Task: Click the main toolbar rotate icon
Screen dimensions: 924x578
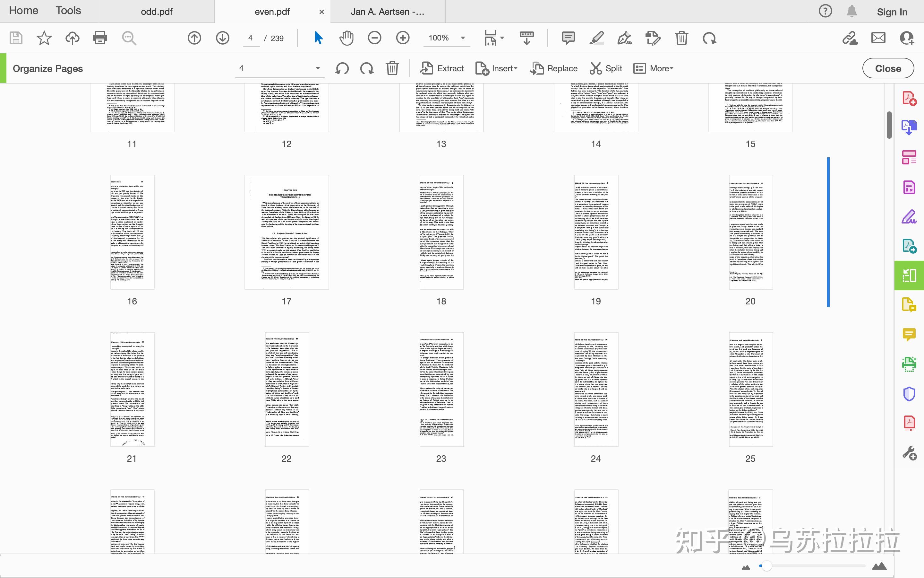Action: point(709,38)
